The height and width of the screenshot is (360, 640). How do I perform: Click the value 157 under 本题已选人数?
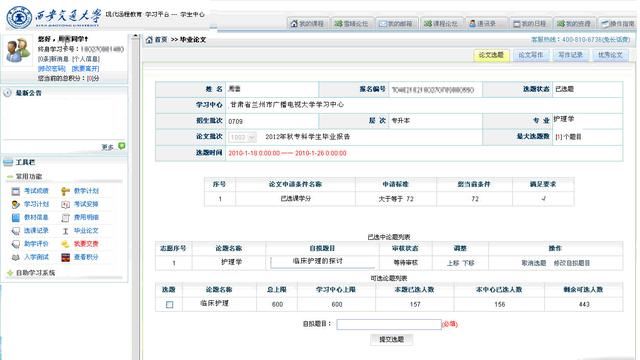coord(415,304)
